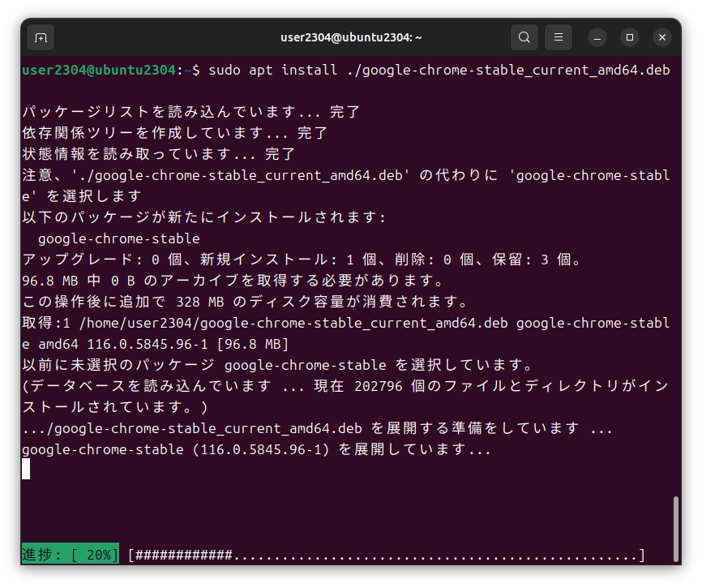Click the line starting 96.8 MB 中 0 B
Image resolution: width=702 pixels, height=588 pixels.
(233, 281)
